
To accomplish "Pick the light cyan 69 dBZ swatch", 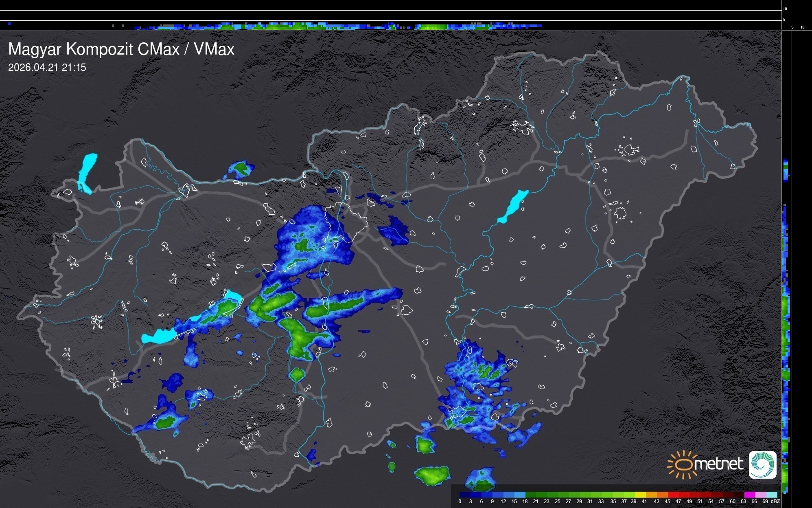I will coord(772,495).
